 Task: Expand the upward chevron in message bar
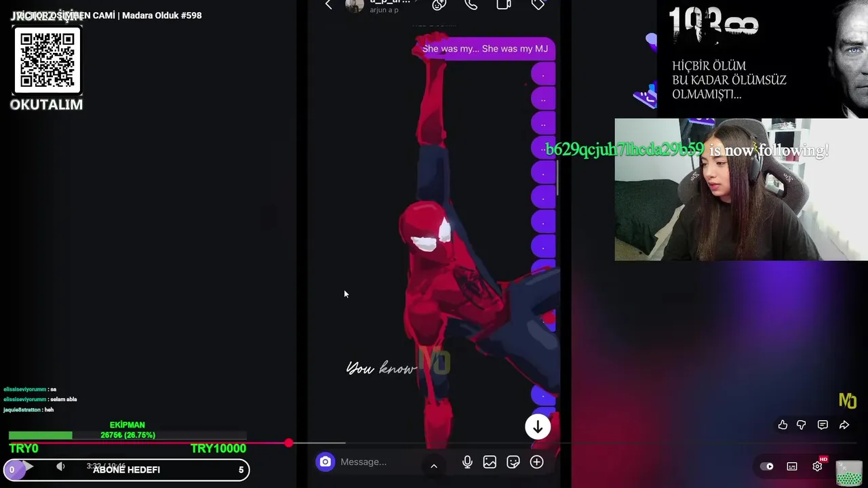pyautogui.click(x=434, y=466)
